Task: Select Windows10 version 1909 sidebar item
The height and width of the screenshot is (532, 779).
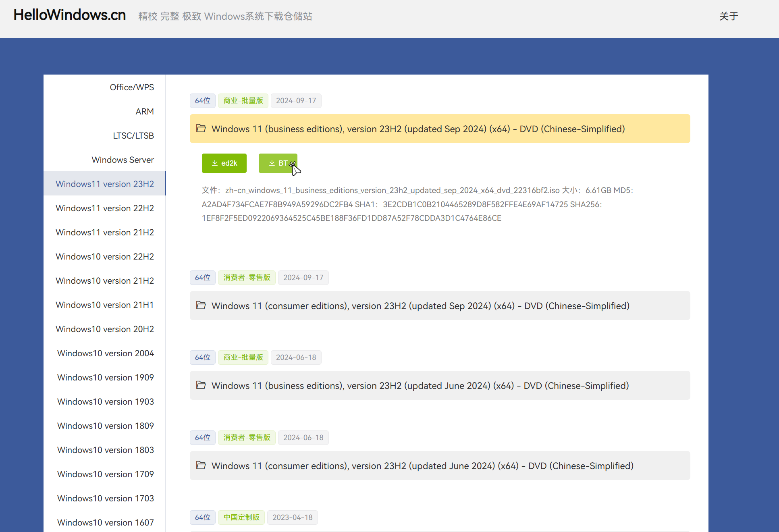Action: (104, 377)
